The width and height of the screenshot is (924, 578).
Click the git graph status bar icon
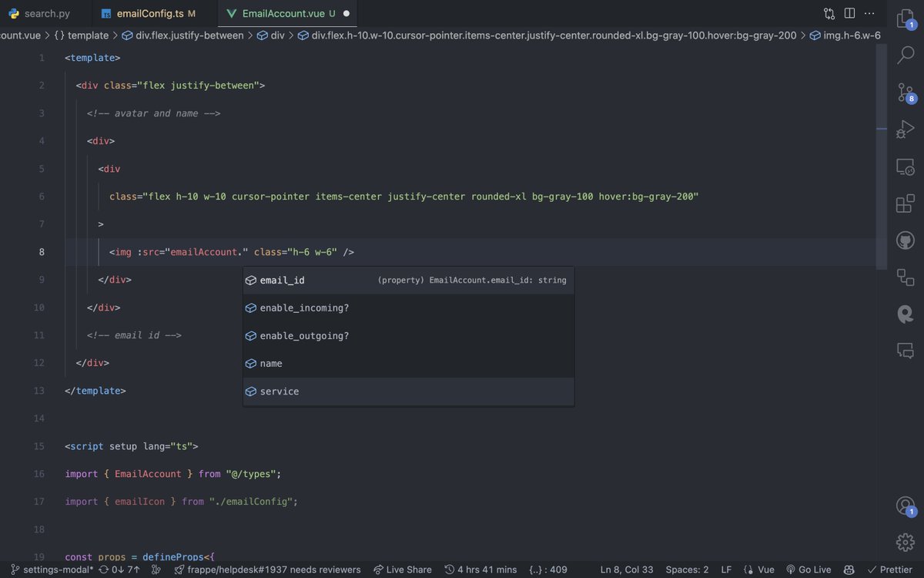(x=156, y=570)
